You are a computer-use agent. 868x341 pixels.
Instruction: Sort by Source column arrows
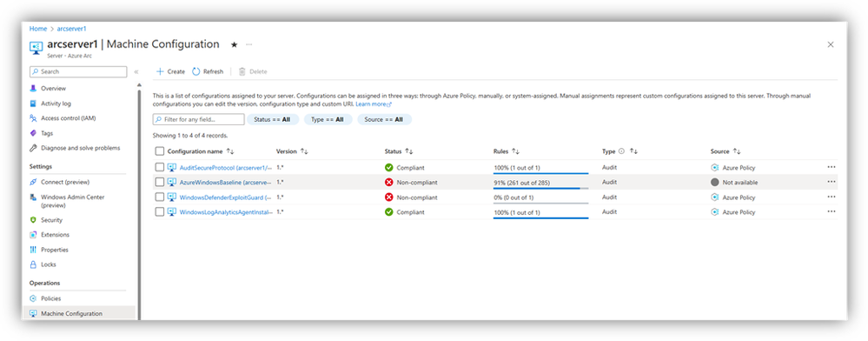tap(737, 151)
